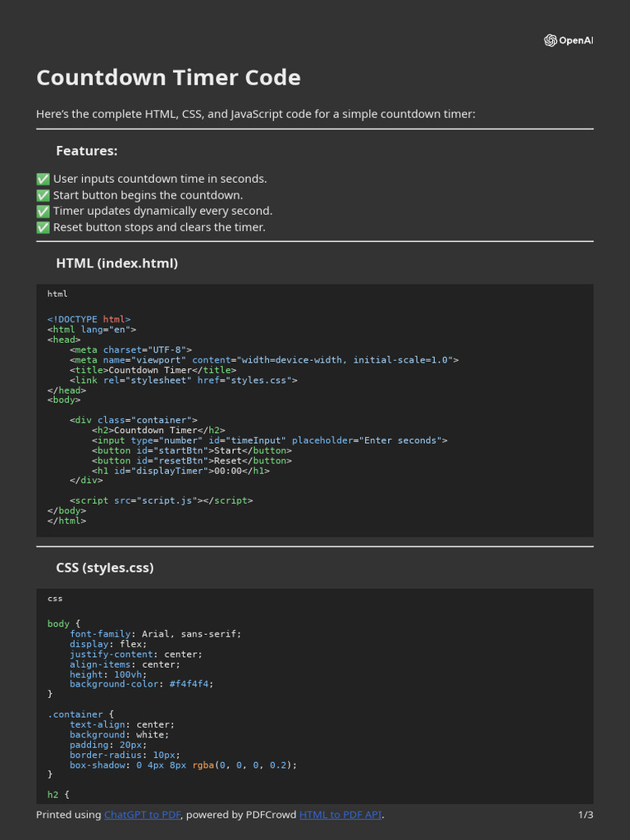This screenshot has height=840, width=630.
Task: Open the "ChatGPT to PDF" link
Action: [142, 815]
